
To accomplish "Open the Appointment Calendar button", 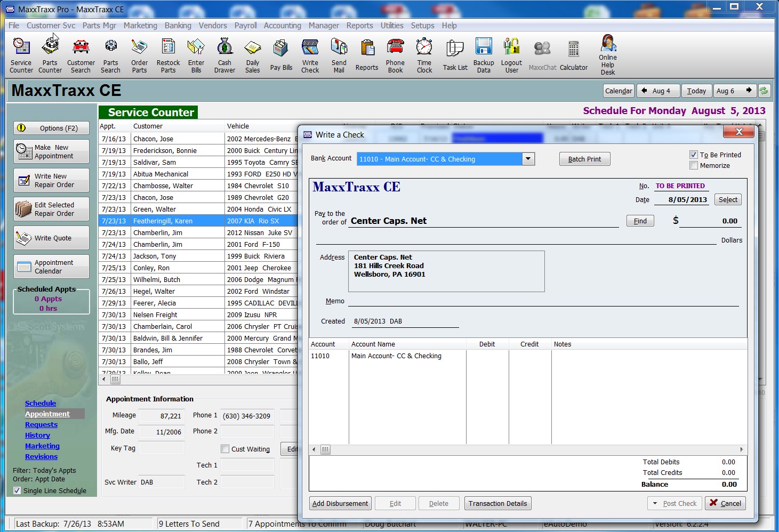I will point(51,267).
